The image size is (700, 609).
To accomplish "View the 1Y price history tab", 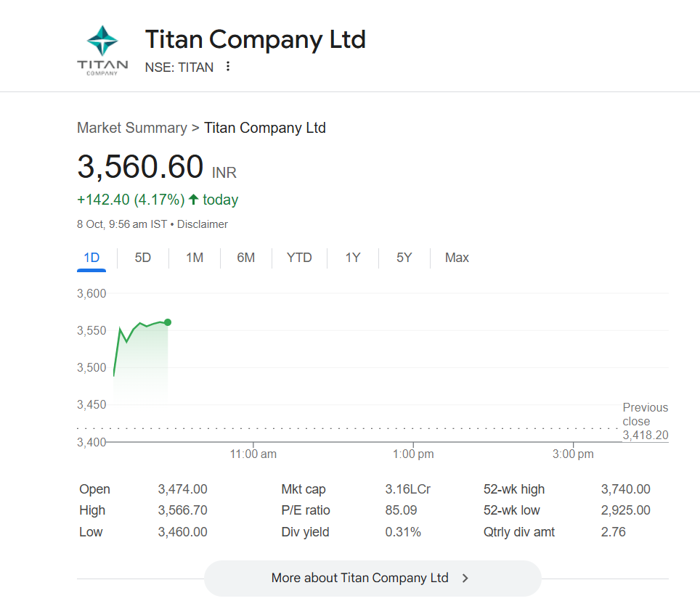I will 353,258.
